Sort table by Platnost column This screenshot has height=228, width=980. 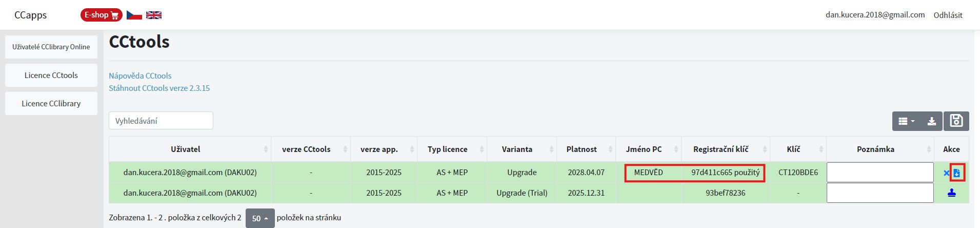586,149
